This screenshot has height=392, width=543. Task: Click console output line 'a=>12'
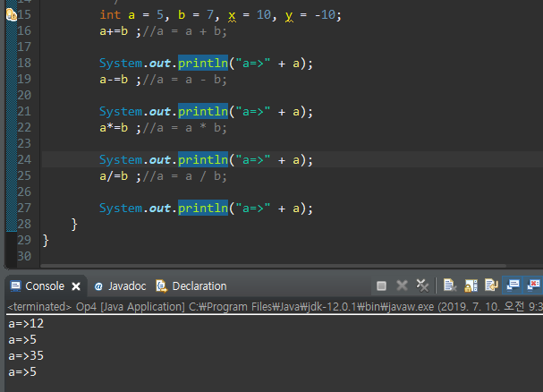coord(26,324)
